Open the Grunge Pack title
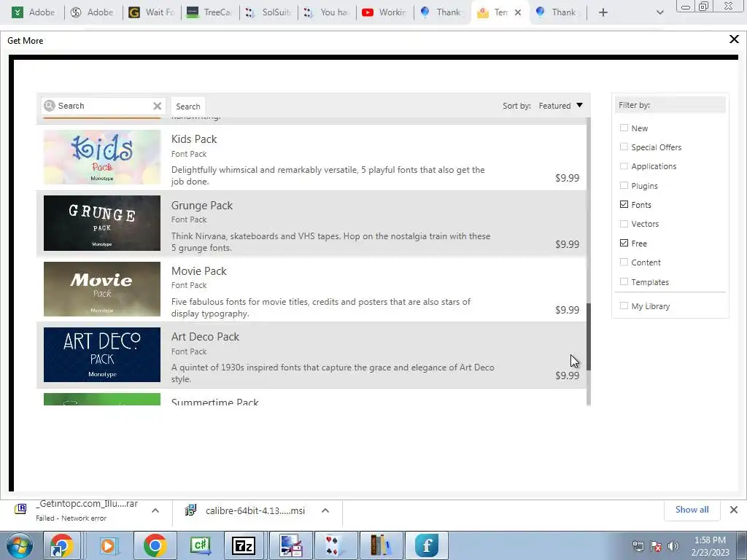The height and width of the screenshot is (560, 747). pos(202,205)
